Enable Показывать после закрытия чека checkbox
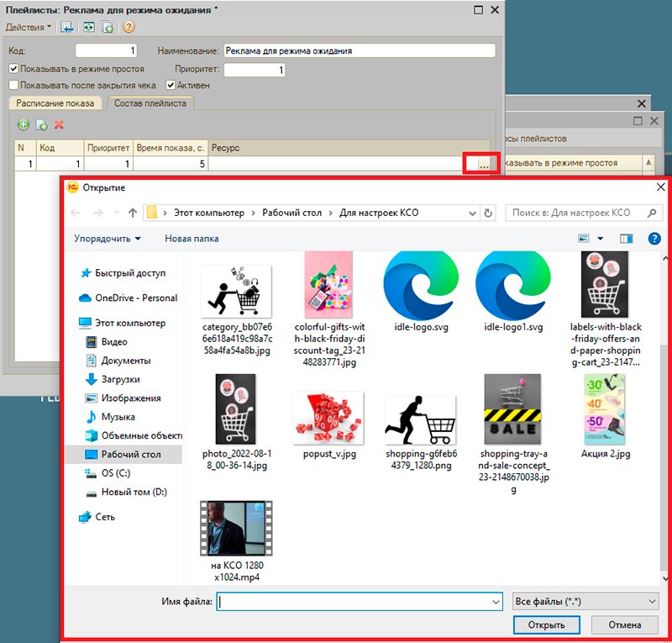The width and height of the screenshot is (672, 643). click(13, 85)
